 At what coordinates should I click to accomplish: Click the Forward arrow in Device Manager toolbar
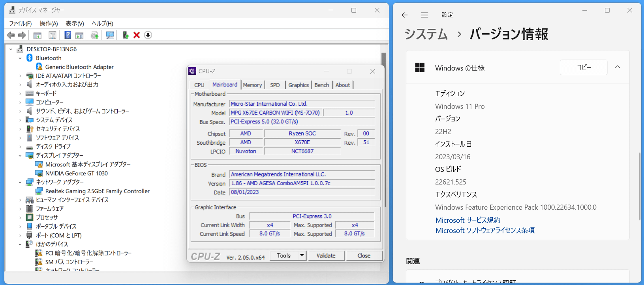pos(22,35)
